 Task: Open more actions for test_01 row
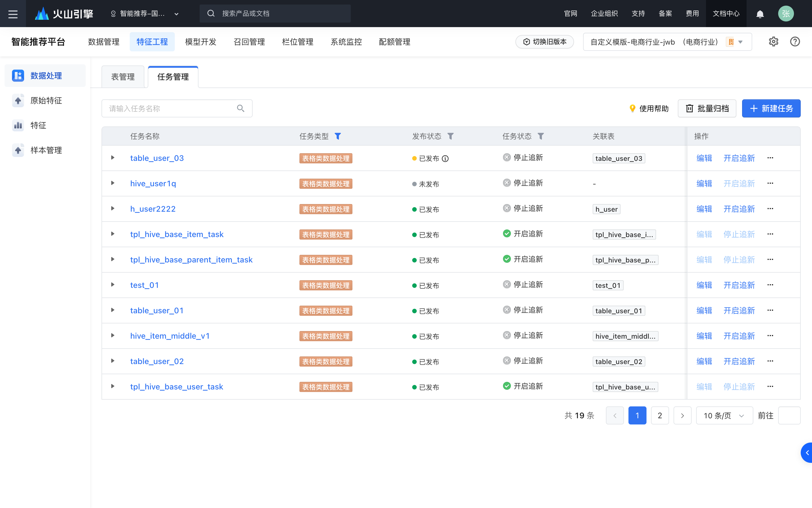point(770,285)
